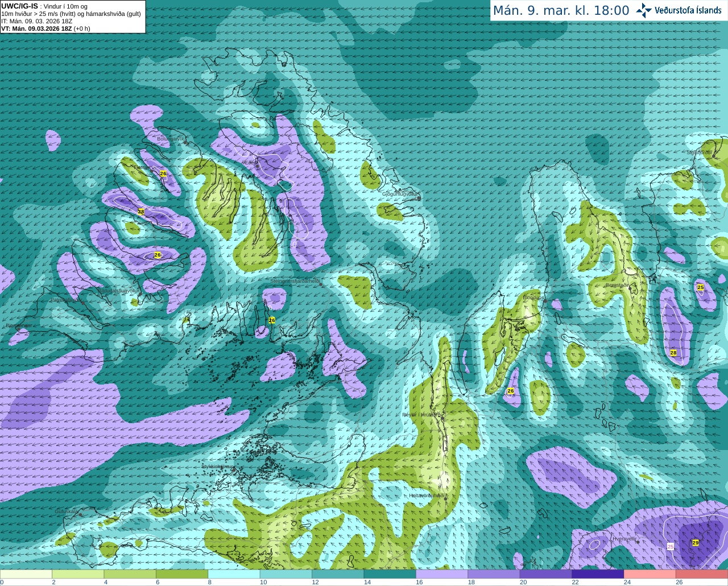Click the dark teal swatch between 14 and 16

coord(390,574)
